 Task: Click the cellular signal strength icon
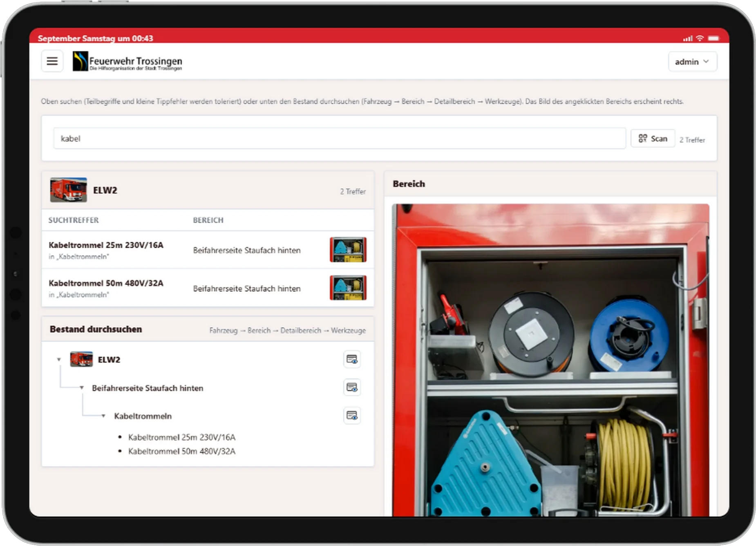tap(688, 38)
